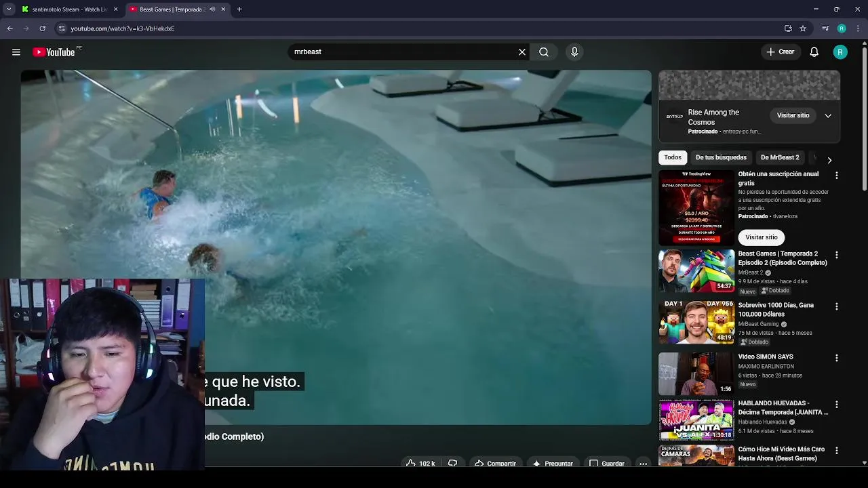The image size is (868, 488).
Task: Open options for Video SIMON SAYS
Action: click(x=836, y=358)
